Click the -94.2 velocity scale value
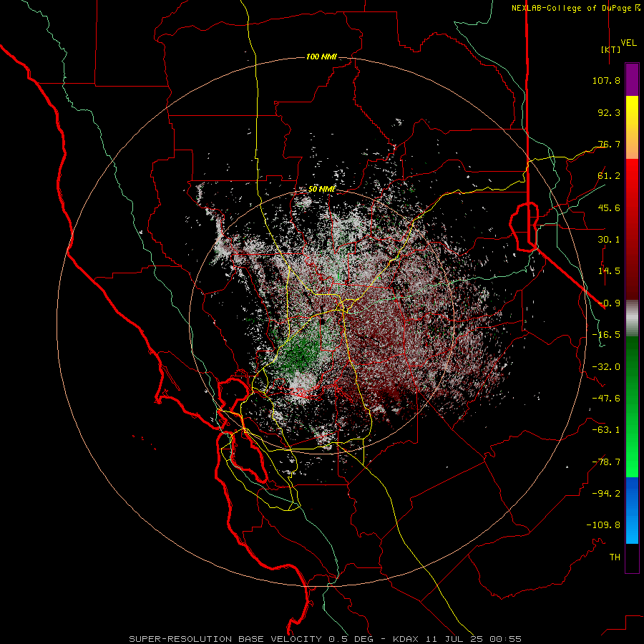The width and height of the screenshot is (644, 644). (606, 494)
